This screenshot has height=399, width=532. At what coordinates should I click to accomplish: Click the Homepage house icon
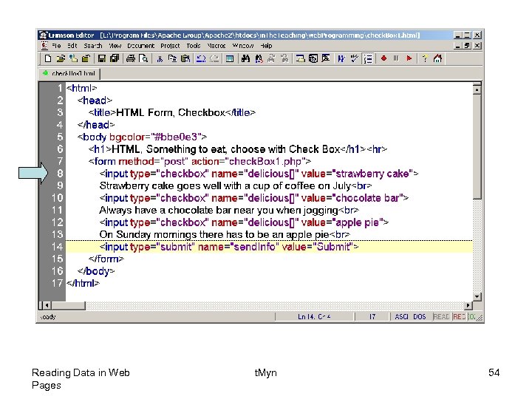pos(437,58)
